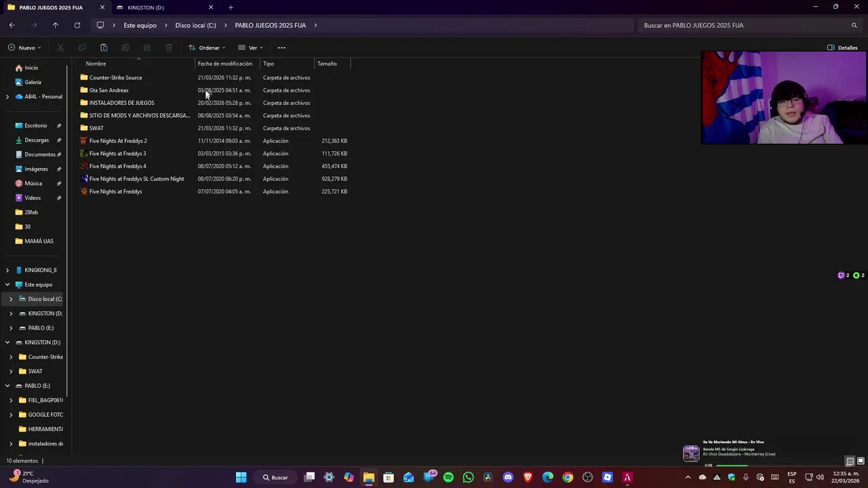This screenshot has height=488, width=868.
Task: Open the Ver dropdown
Action: 250,47
